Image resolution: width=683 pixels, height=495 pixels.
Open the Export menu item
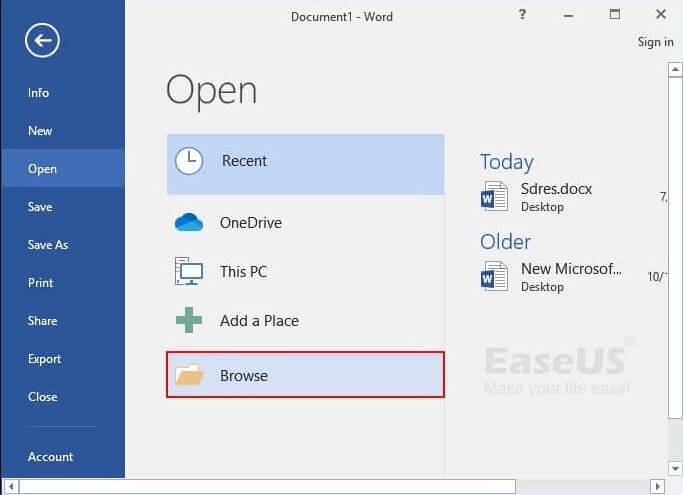45,359
